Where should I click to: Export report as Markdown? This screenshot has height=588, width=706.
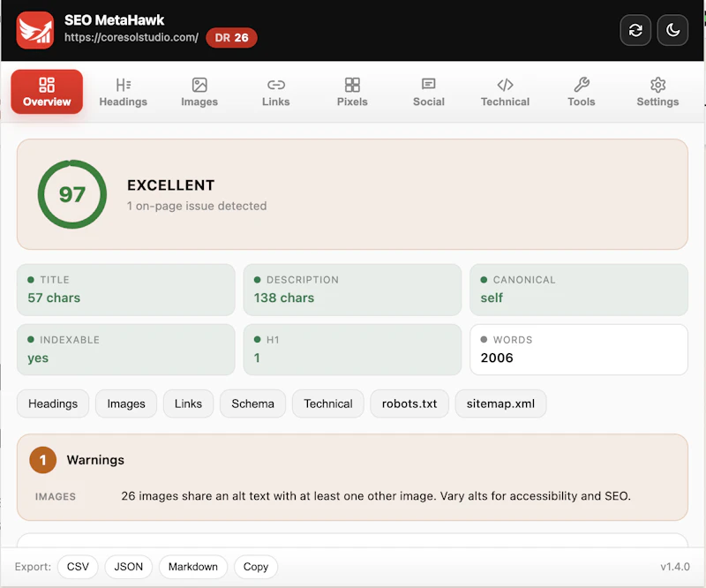[193, 567]
